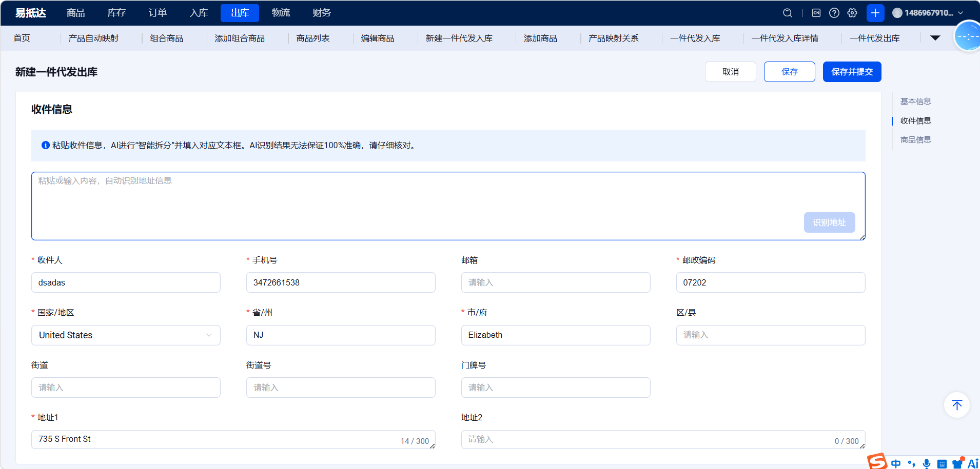Open the 国家/地区 United States dropdown
This screenshot has height=469, width=980.
(126, 335)
